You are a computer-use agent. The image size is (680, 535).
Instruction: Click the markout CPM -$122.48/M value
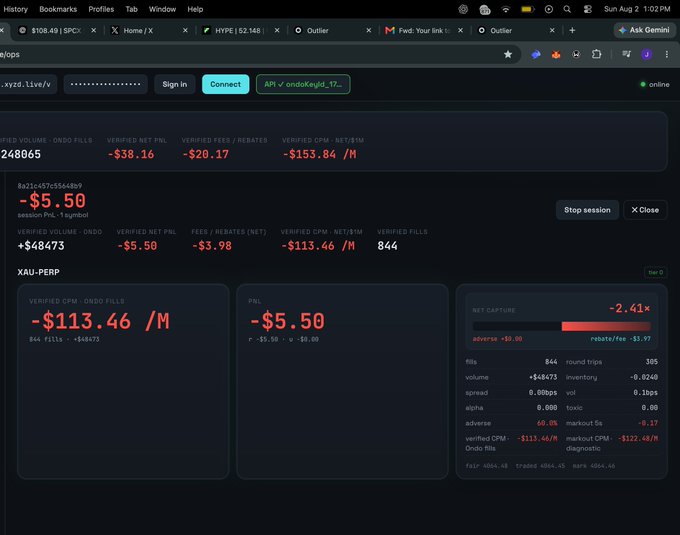coord(638,438)
